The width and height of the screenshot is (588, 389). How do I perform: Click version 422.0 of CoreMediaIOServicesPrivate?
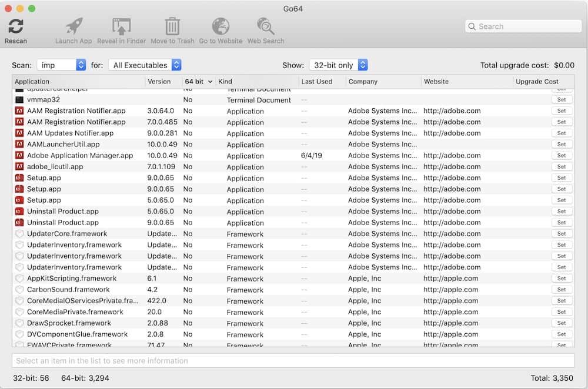tap(157, 301)
